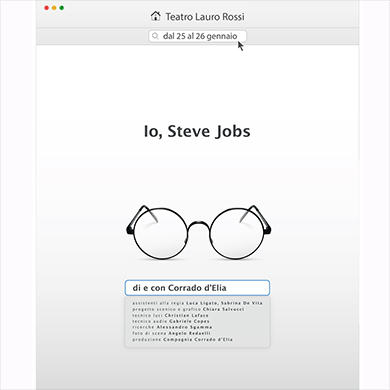
Task: Click the yellow minimize window button
Action: click(x=54, y=8)
